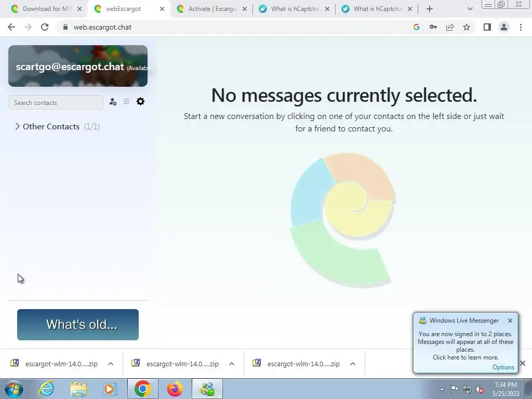The image size is (532, 399).
Task: Close the Download for MSN tab
Action: click(x=79, y=9)
